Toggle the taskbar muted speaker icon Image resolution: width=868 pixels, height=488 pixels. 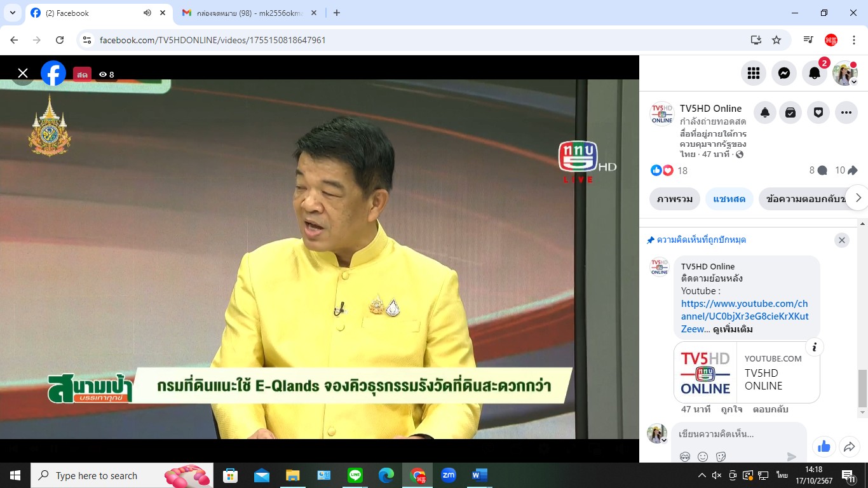click(717, 475)
